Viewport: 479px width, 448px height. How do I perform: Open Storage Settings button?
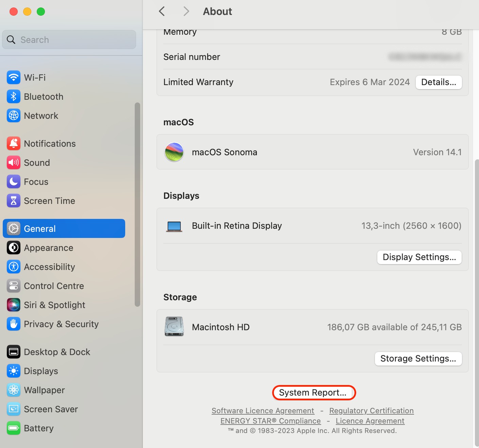[418, 359]
